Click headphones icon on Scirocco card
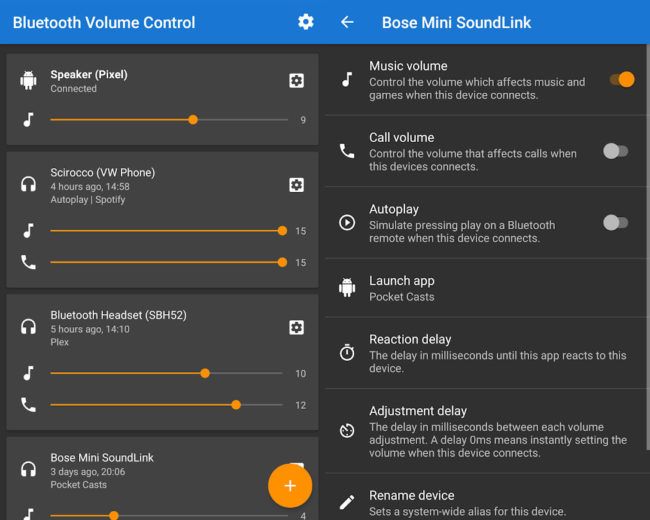 (28, 184)
